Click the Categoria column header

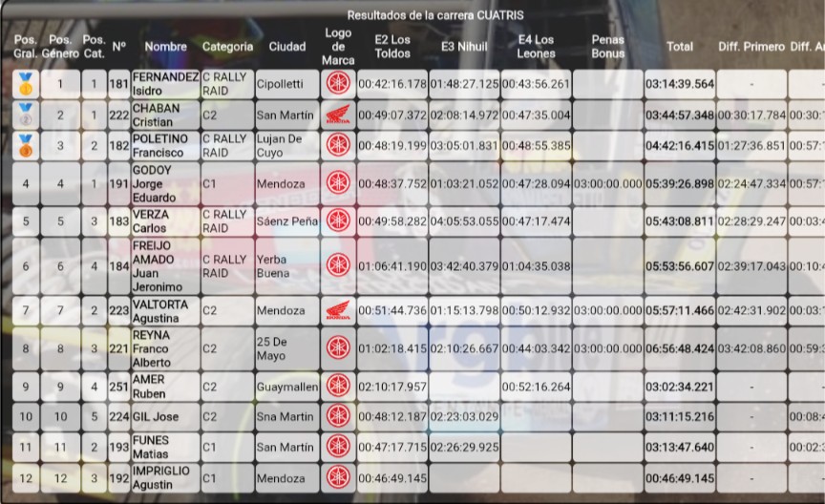227,47
